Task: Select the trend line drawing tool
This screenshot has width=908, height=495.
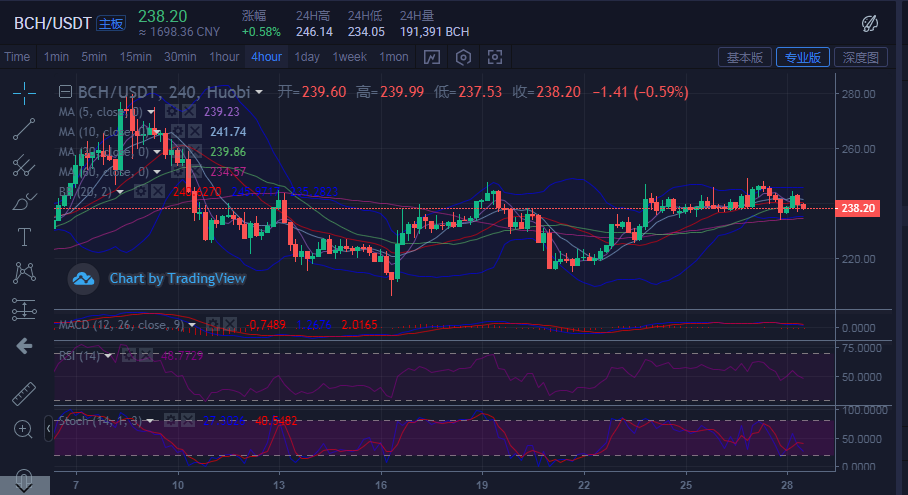Action: (x=24, y=129)
